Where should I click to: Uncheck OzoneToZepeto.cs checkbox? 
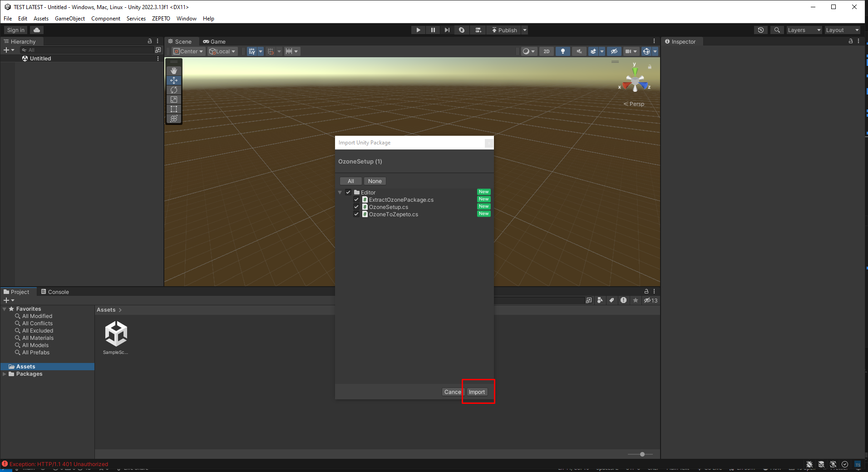[356, 214]
